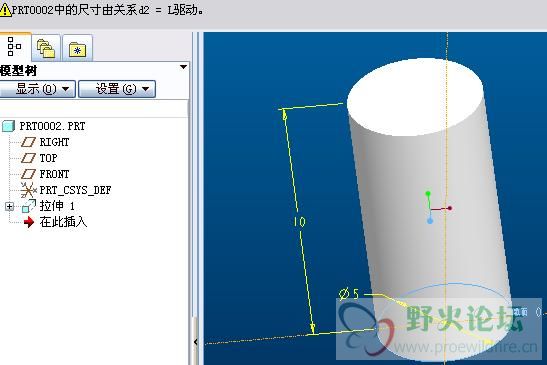Collapse the navigator panel with sash arrow
The image size is (547, 365).
pyautogui.click(x=195, y=342)
